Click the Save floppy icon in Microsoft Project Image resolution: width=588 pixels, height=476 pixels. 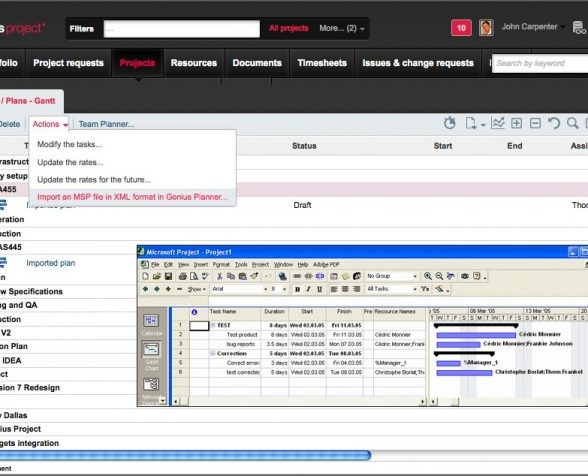tap(168, 276)
